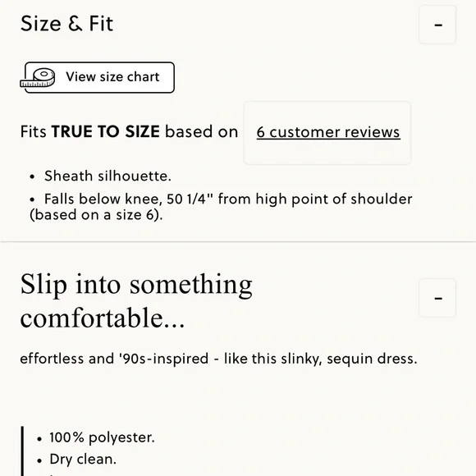
Task: Click the Sheath silhouette bullet item
Action: [x=108, y=176]
